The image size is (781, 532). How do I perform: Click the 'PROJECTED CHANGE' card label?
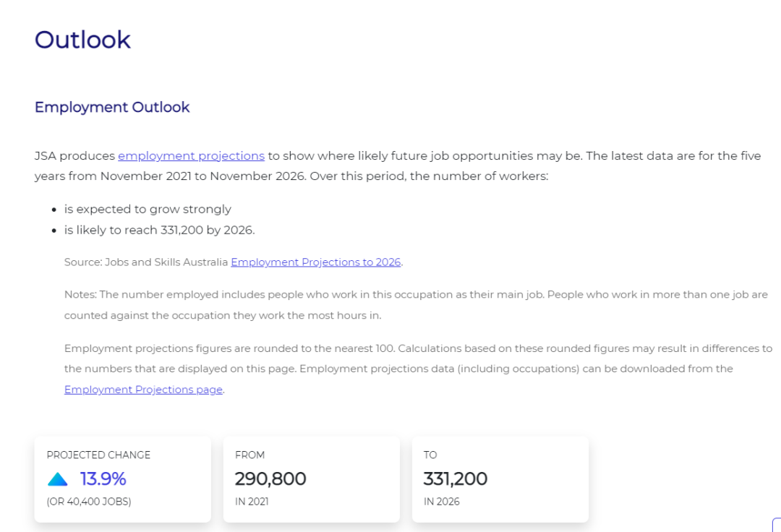click(x=98, y=455)
